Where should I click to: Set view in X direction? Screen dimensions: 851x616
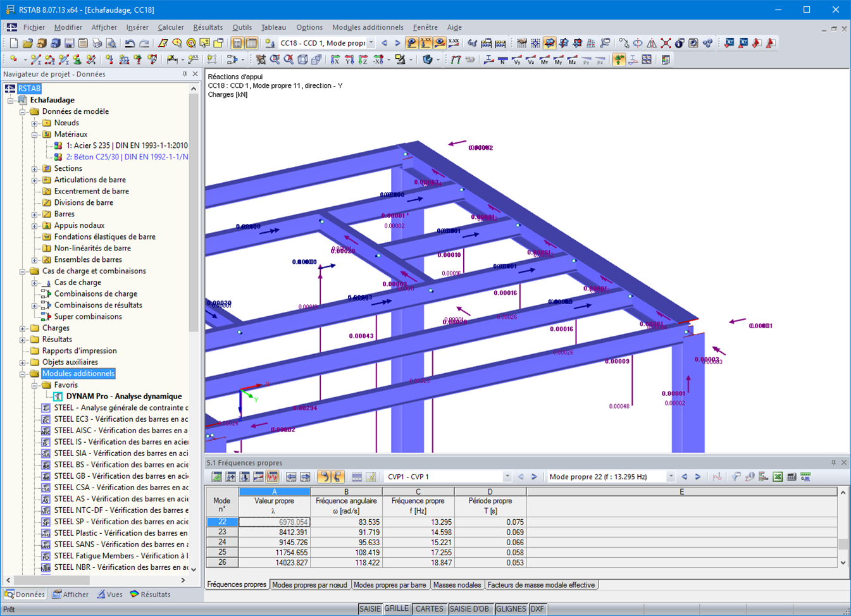(x=335, y=60)
